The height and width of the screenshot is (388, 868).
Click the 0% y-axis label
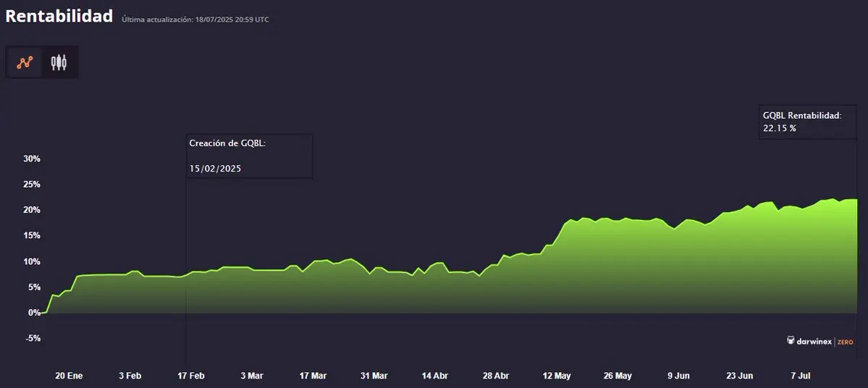[34, 312]
